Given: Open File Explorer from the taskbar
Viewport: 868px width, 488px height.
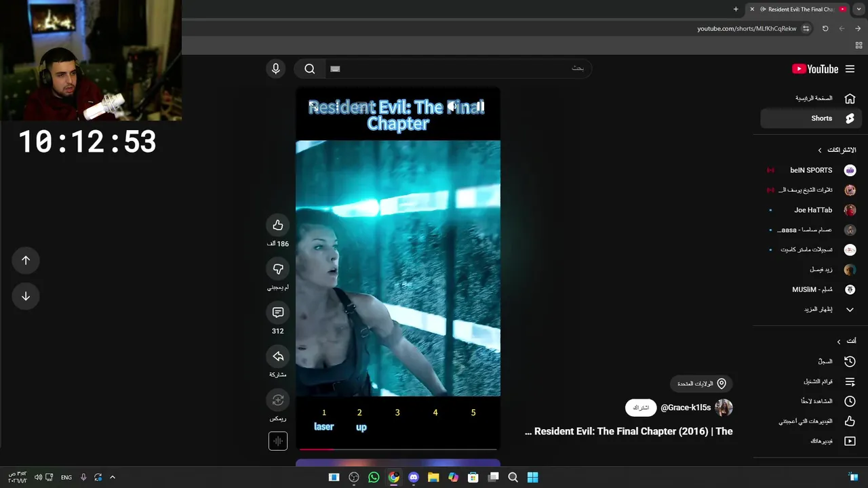Looking at the screenshot, I should coord(433,477).
